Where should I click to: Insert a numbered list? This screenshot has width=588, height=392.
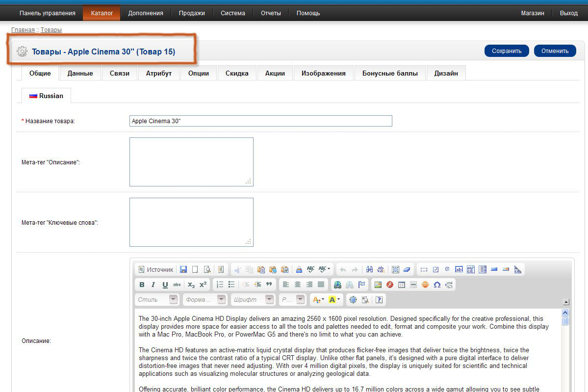point(220,285)
